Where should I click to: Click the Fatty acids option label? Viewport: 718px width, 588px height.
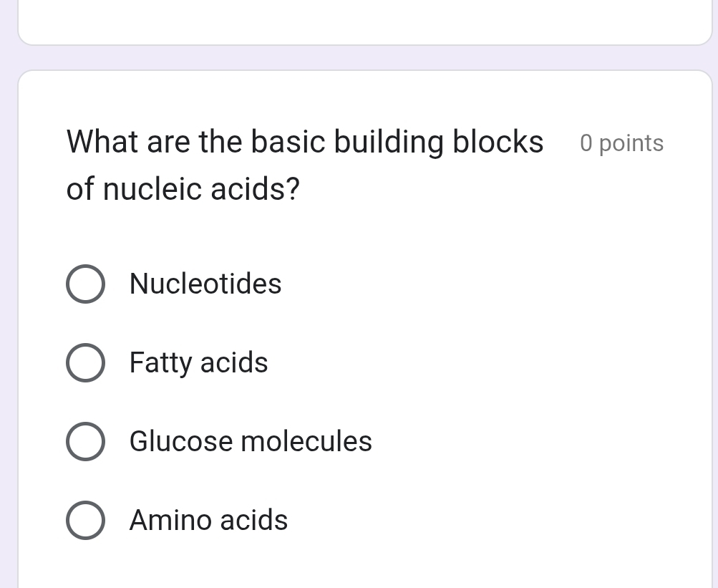198,362
